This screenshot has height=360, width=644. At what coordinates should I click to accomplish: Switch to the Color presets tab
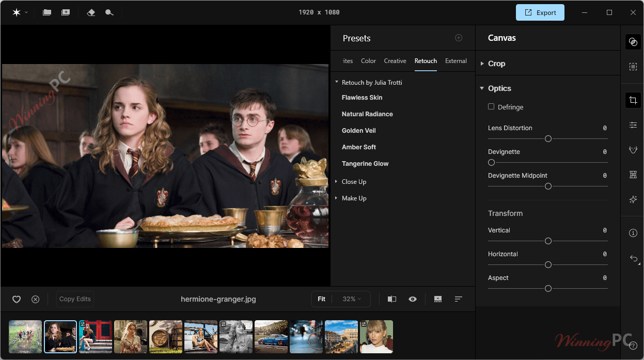(368, 61)
